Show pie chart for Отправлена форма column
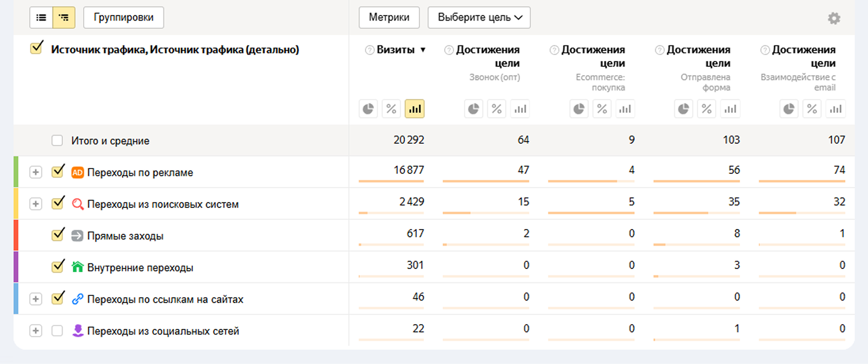The width and height of the screenshot is (868, 364). pyautogui.click(x=683, y=109)
